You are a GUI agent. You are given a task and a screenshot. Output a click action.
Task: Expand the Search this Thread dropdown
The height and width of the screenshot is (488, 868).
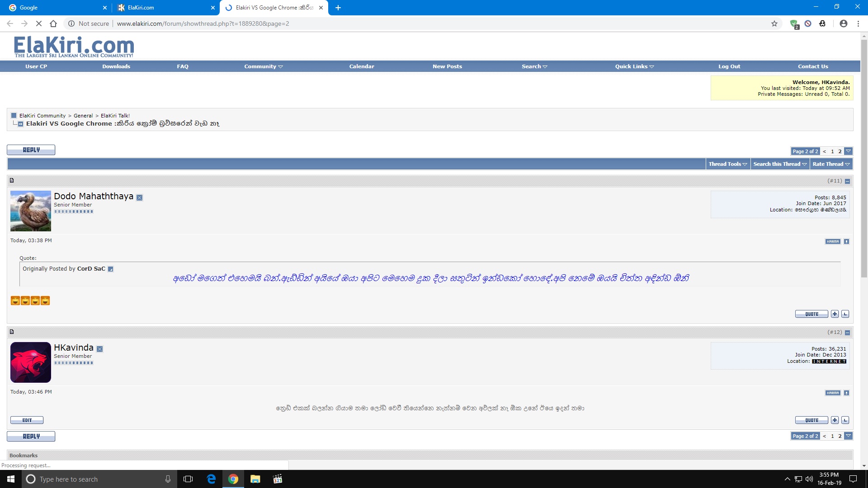coord(780,164)
